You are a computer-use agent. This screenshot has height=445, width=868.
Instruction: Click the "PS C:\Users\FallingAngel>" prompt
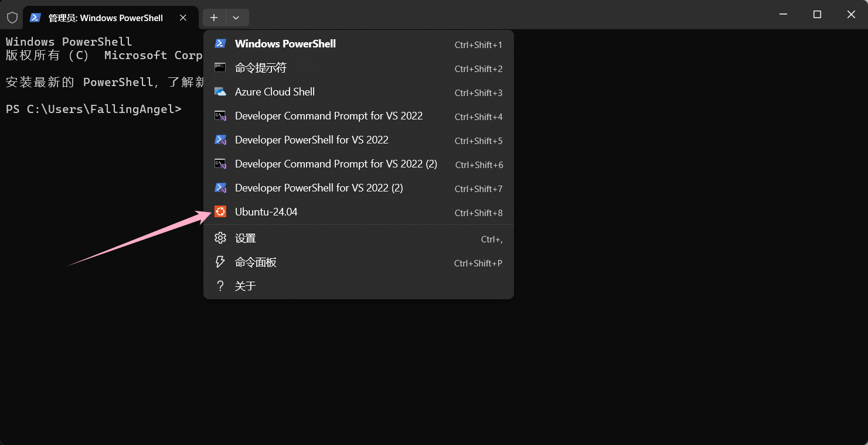pos(94,109)
